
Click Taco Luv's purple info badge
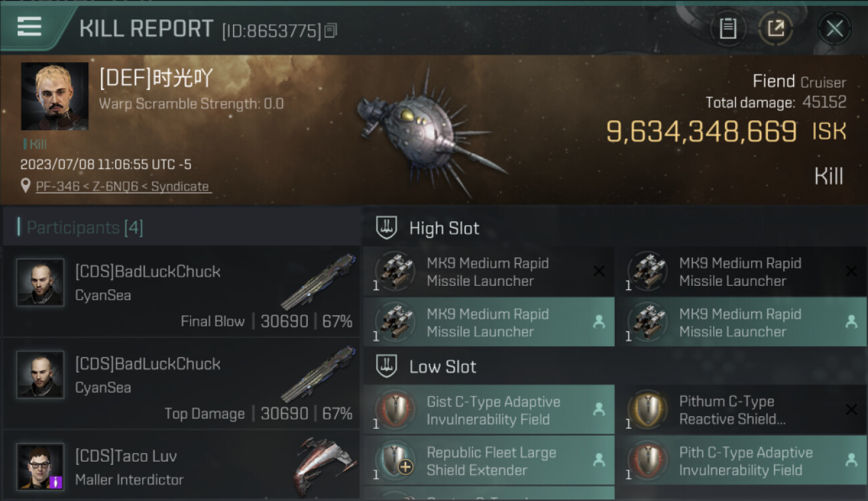click(x=56, y=481)
